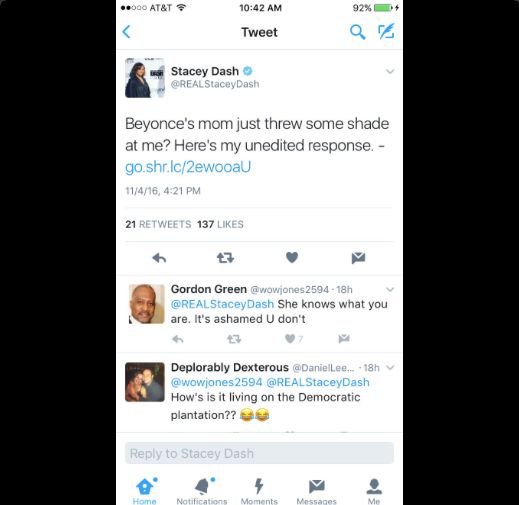This screenshot has height=505, width=519.
Task: Retweet Gordon Green's reply
Action: click(234, 339)
